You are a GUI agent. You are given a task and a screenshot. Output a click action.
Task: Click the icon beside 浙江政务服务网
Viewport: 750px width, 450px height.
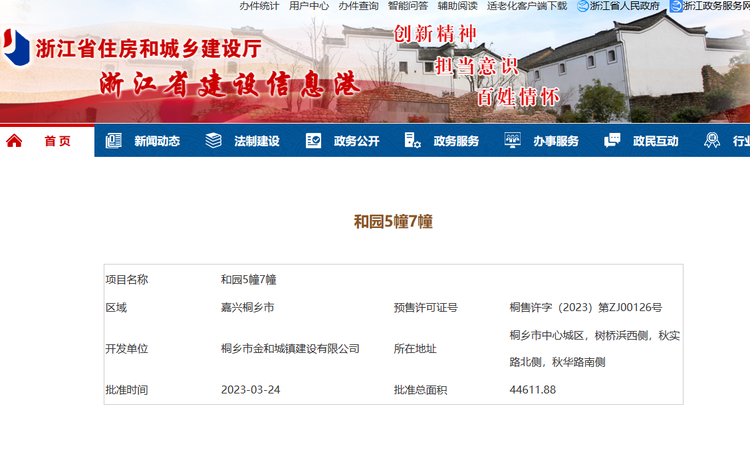point(676,6)
